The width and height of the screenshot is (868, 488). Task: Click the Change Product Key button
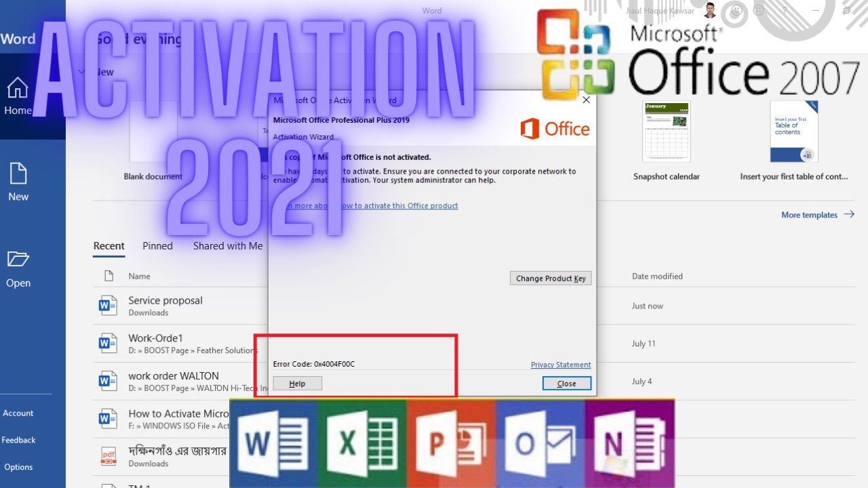pos(551,279)
